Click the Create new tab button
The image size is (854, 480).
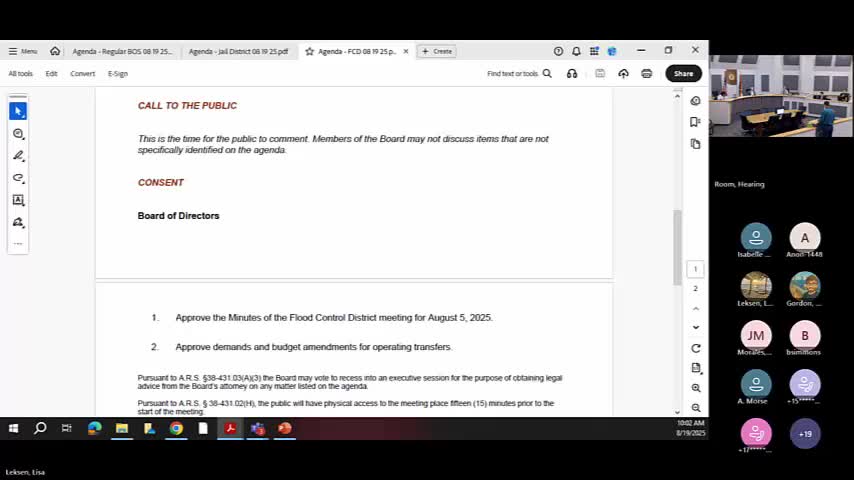(x=437, y=51)
